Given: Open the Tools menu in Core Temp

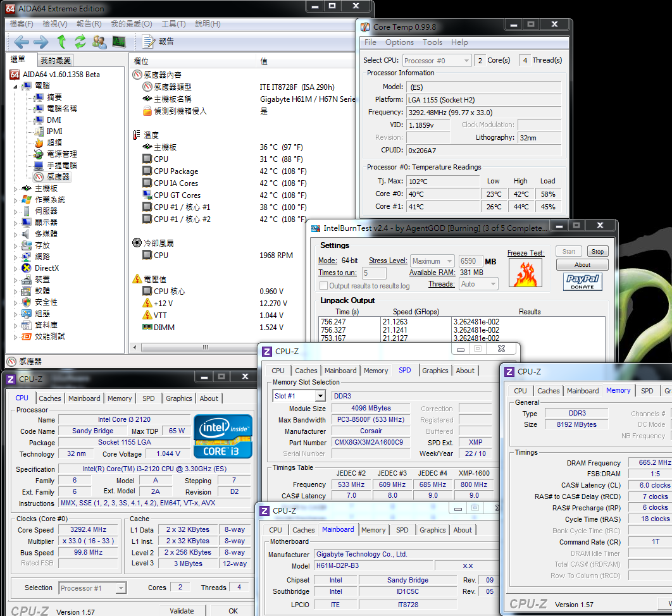Looking at the screenshot, I should 432,42.
